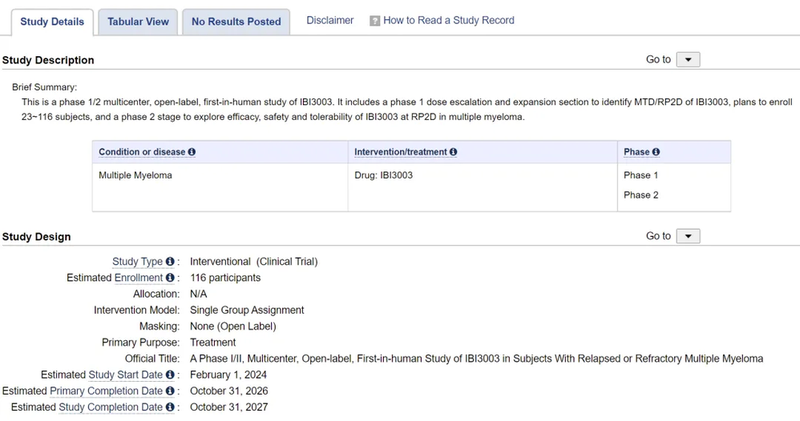Open Go to dropdown in Study Description
Viewport: 800px width, 421px height.
[x=689, y=60]
